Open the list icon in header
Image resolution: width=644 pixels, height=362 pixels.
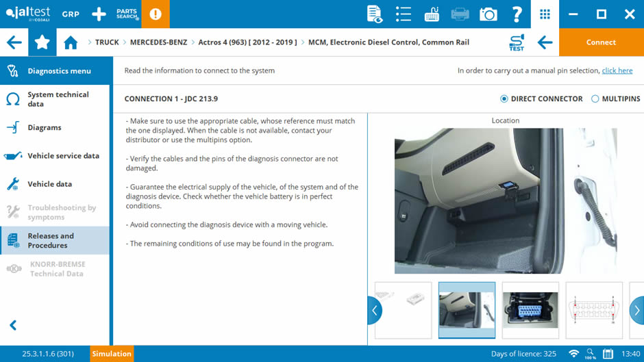click(403, 14)
